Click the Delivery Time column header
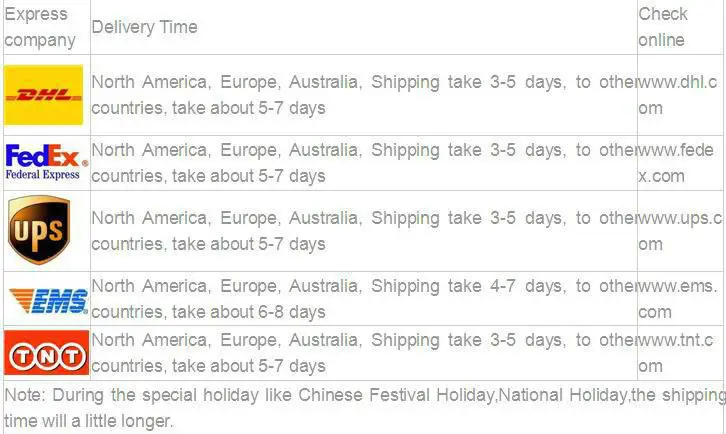The height and width of the screenshot is (434, 726). tap(144, 27)
